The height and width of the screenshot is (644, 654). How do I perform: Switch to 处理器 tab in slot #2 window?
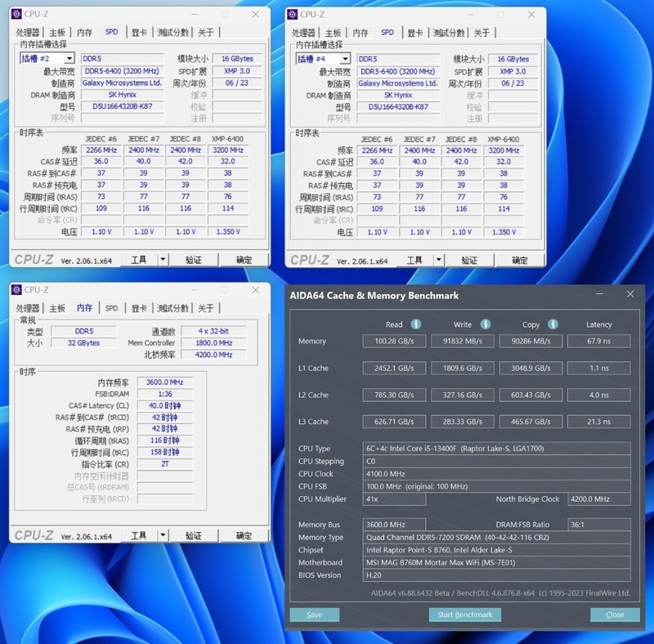click(x=28, y=33)
